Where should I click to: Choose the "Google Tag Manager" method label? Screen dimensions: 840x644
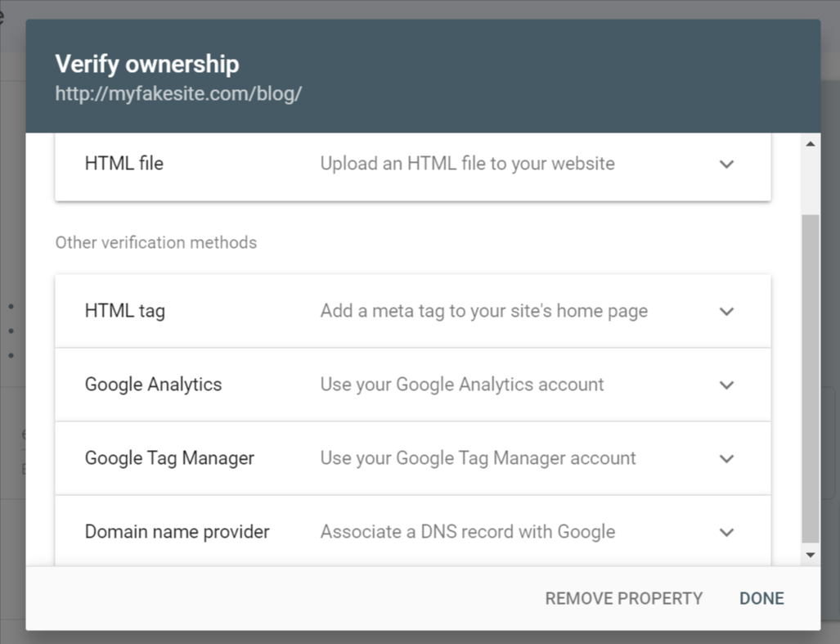[x=169, y=458]
